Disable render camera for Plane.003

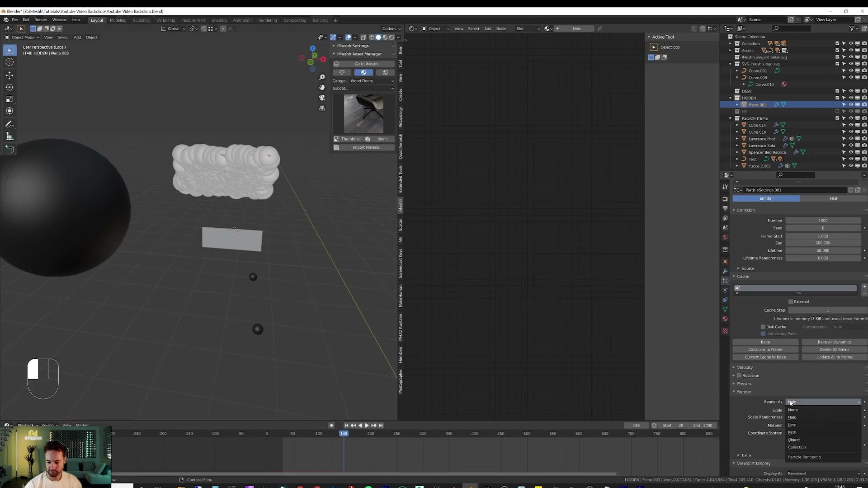pyautogui.click(x=864, y=105)
